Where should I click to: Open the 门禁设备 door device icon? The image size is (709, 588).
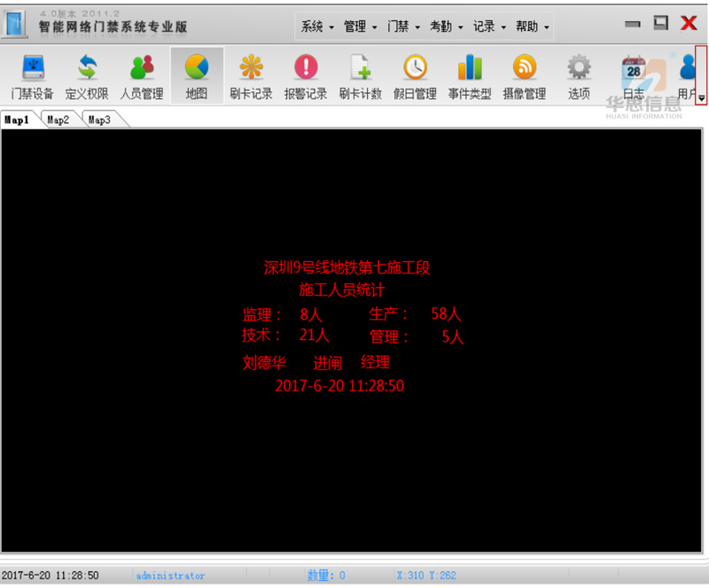(x=33, y=75)
